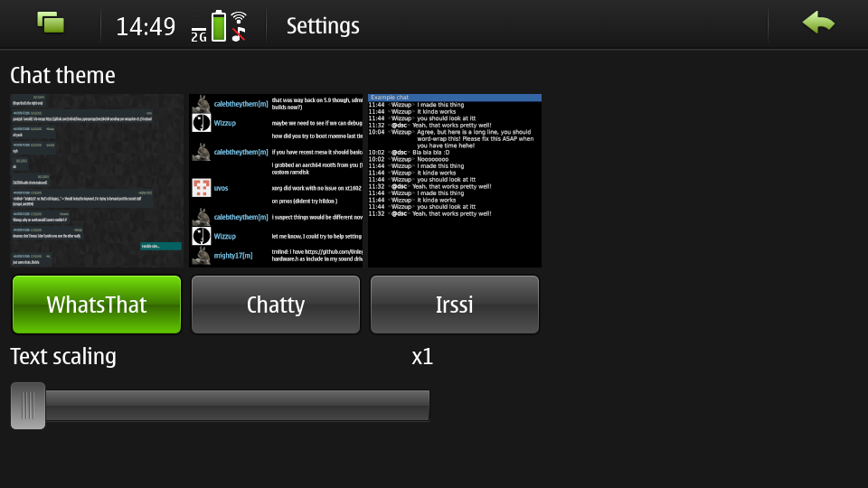Click the x1 text scaling value

(422, 357)
